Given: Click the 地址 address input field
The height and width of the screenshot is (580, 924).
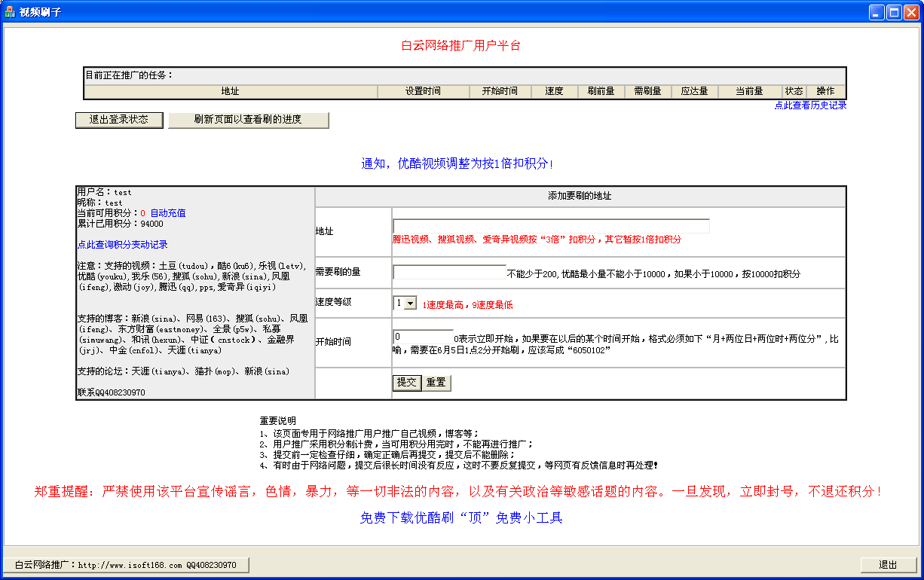Looking at the screenshot, I should pyautogui.click(x=551, y=226).
